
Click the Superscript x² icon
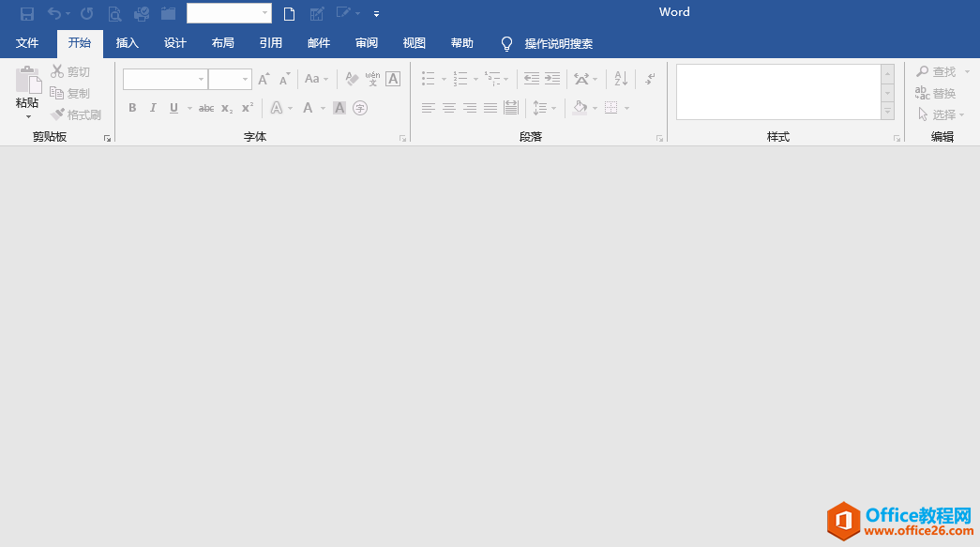pos(248,108)
